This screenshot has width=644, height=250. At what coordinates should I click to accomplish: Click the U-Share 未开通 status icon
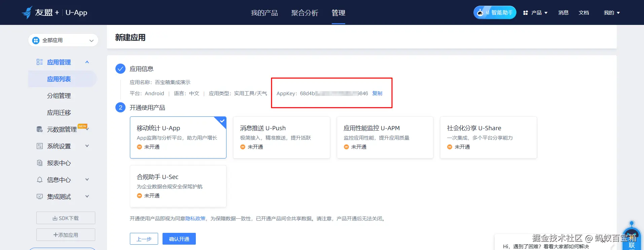click(450, 147)
